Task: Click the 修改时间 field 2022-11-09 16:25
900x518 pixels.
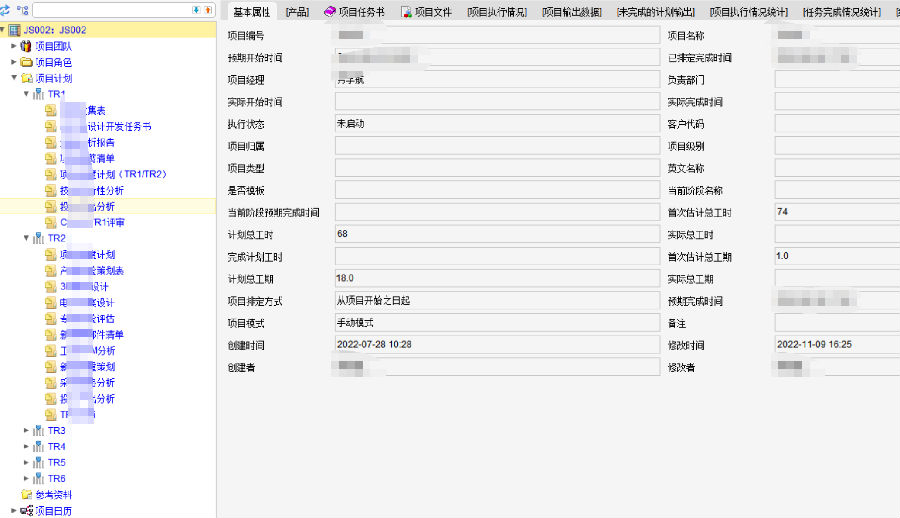Action: pos(837,345)
